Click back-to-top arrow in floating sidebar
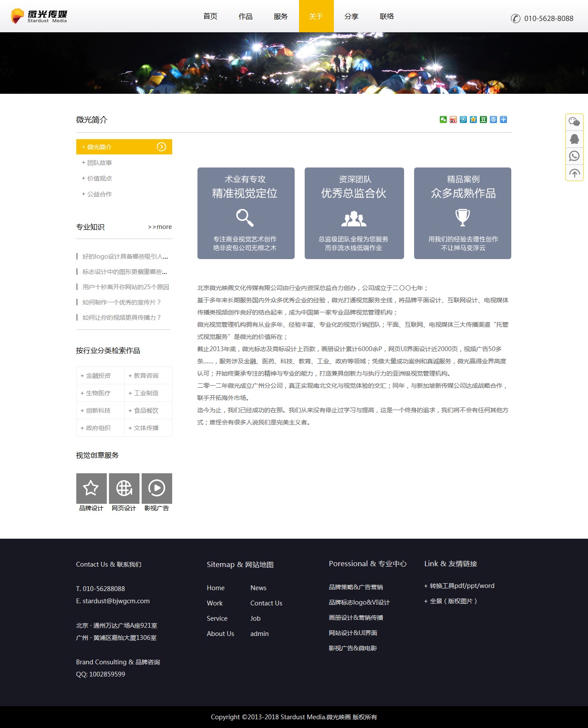This screenshot has height=728, width=588. coord(574,173)
